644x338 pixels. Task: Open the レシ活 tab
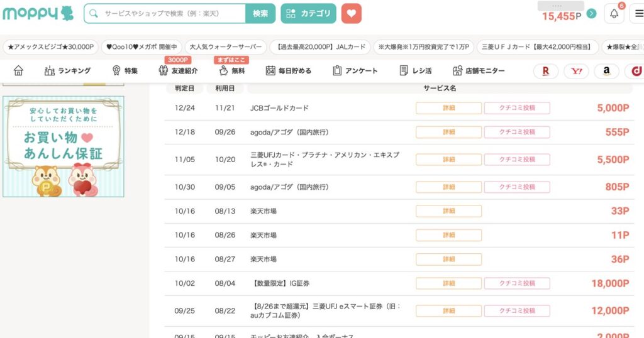[416, 70]
